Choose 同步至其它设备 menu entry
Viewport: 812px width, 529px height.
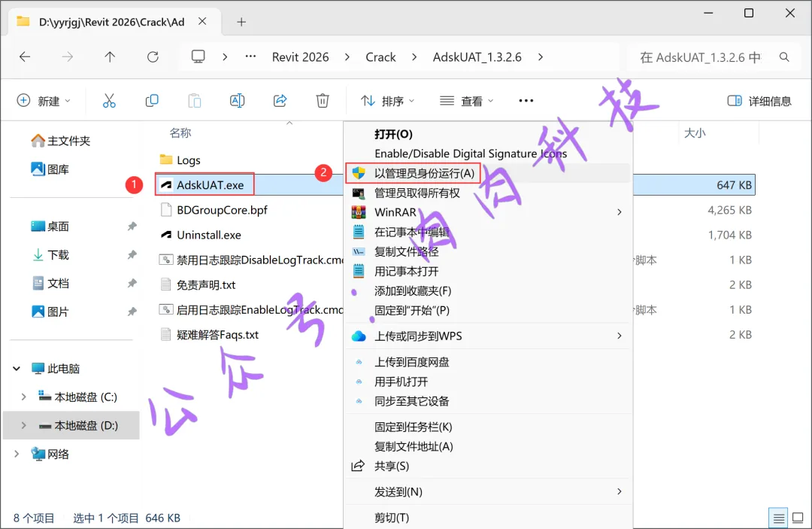(488, 401)
